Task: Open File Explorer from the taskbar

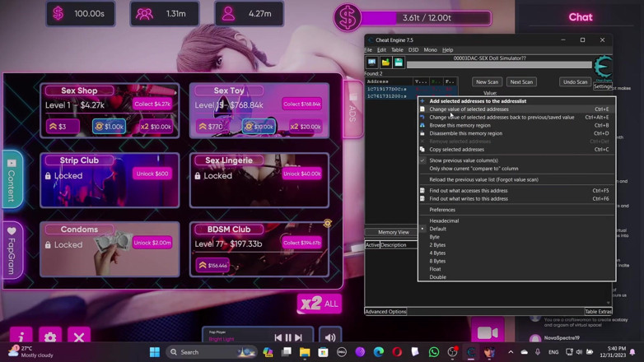Action: coord(305,352)
